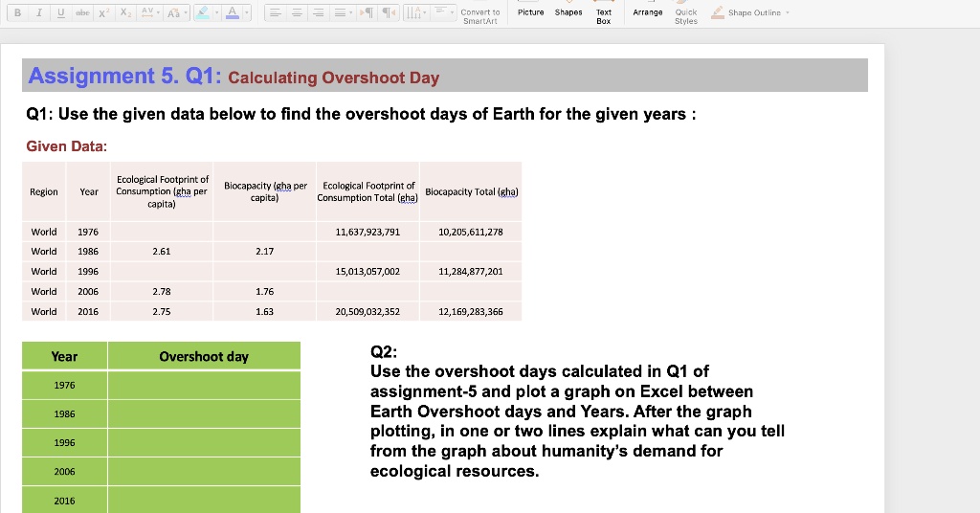This screenshot has width=980, height=513.
Task: Set left-to-right text direction
Action: 368,13
